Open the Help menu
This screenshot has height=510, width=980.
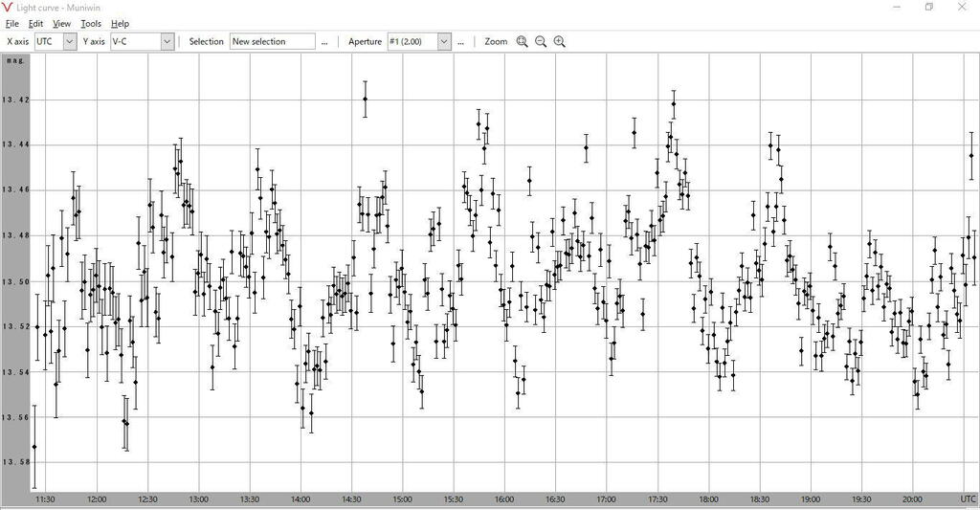click(120, 24)
